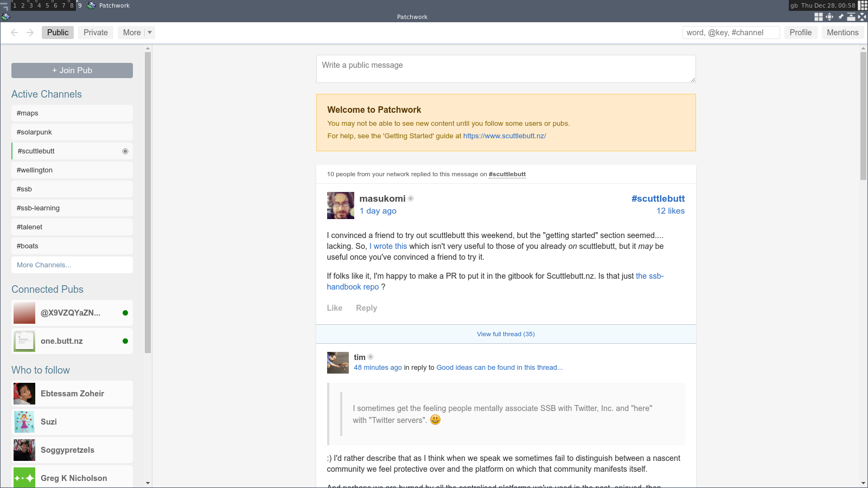Click View full thread (35)

pos(506,334)
